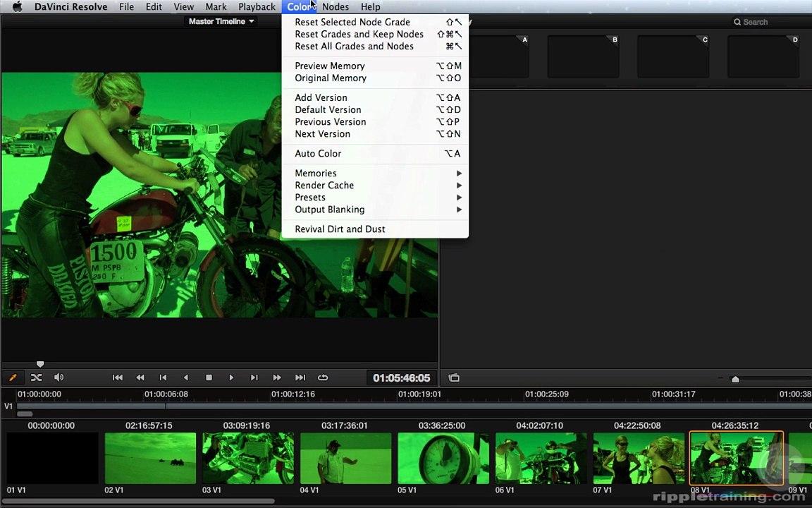This screenshot has height=508, width=812.
Task: Click the gallery Search magnifier field
Action: 751,22
